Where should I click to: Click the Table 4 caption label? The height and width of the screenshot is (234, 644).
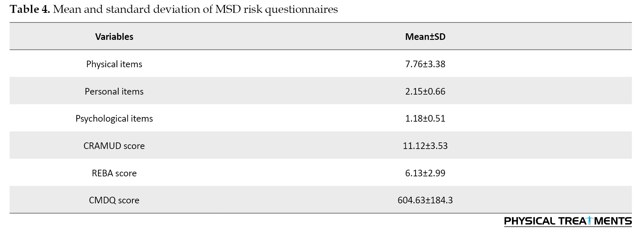point(30,9)
